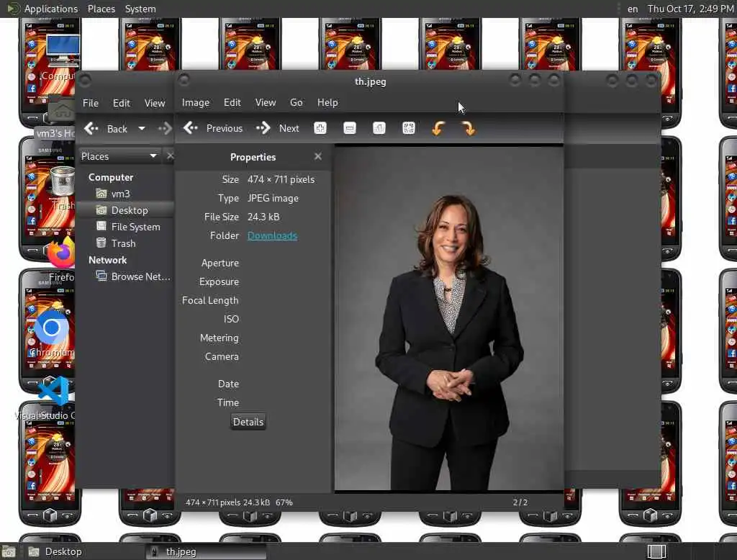Click the clock showing Thu Oct 17

click(x=690, y=9)
